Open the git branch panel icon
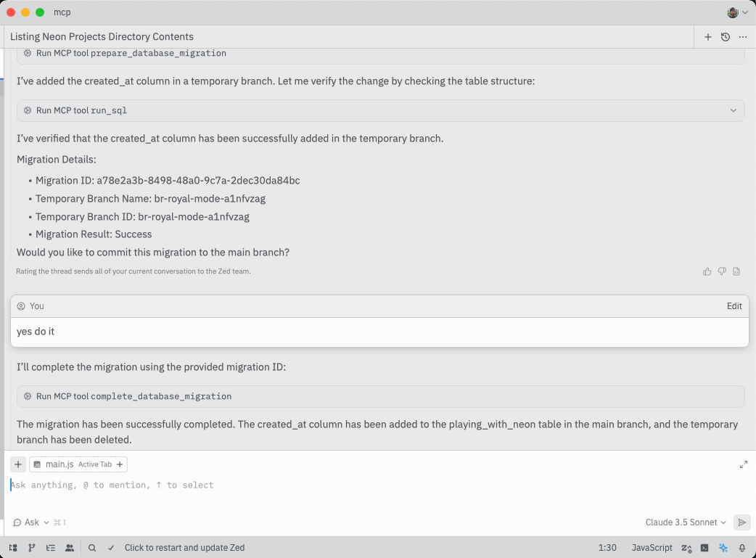The height and width of the screenshot is (558, 756). click(32, 548)
